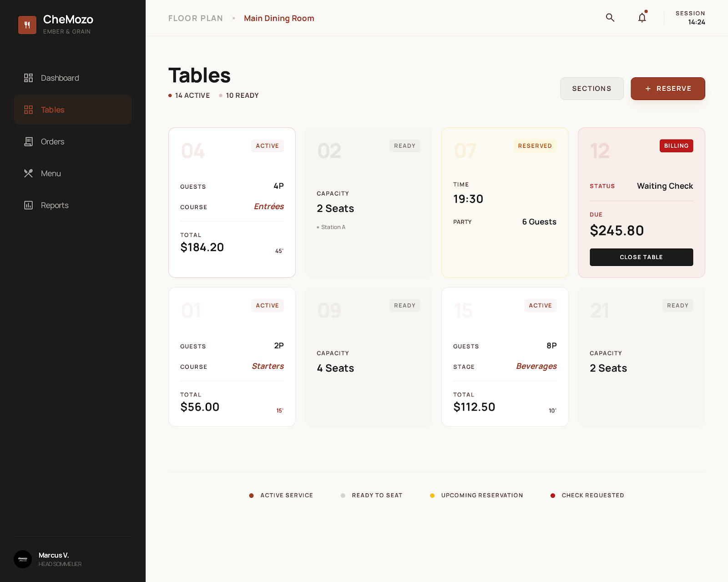Click Active Service legend entry

pyautogui.click(x=281, y=496)
